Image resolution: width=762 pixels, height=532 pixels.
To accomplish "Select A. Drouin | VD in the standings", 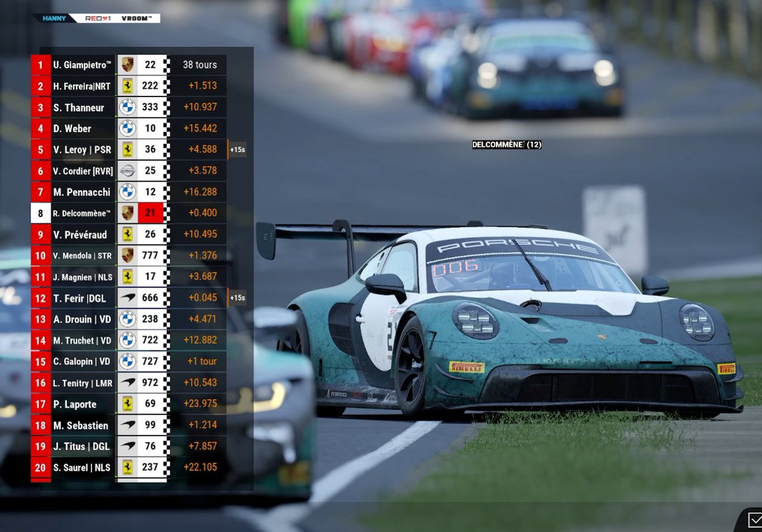I will pyautogui.click(x=83, y=319).
